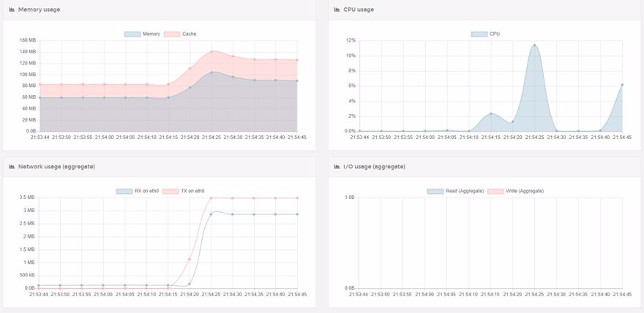Toggle the Memory dataset in the legend
The image size is (644, 313).
point(142,34)
